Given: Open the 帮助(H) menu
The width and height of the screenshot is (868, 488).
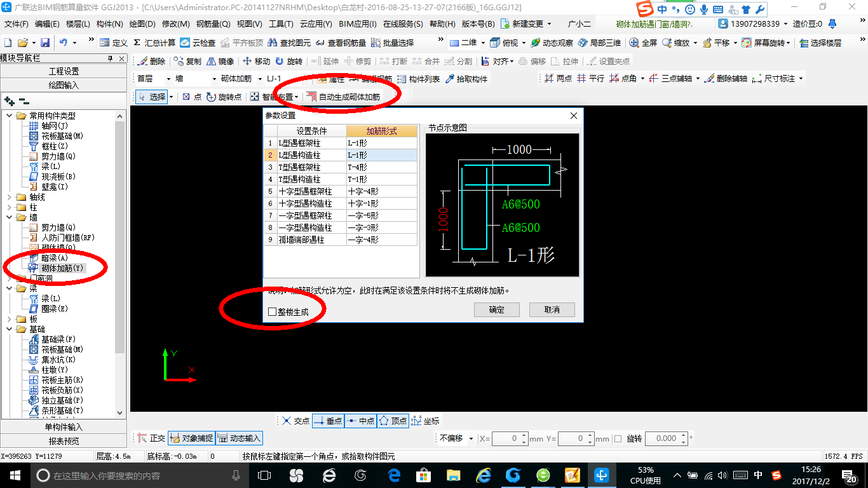Looking at the screenshot, I should pos(442,24).
